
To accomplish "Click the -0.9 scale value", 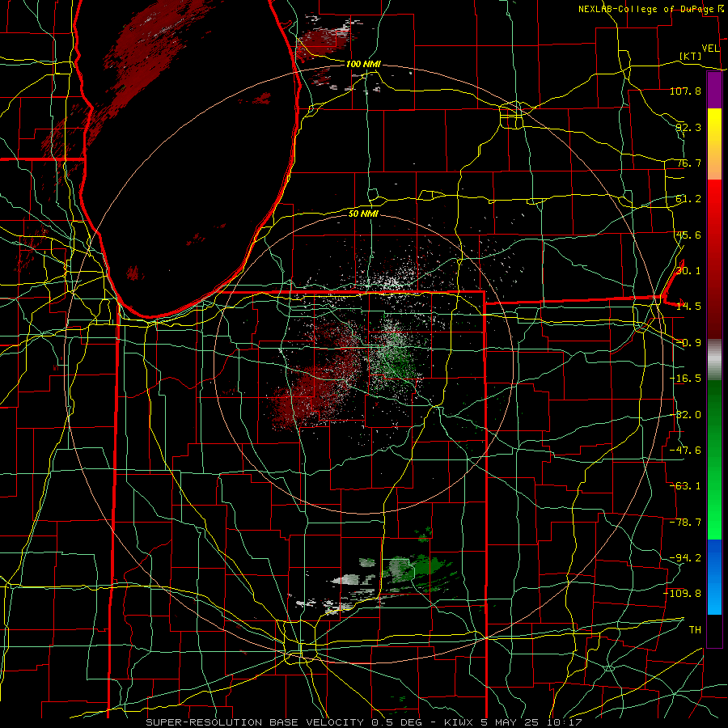I will (688, 343).
